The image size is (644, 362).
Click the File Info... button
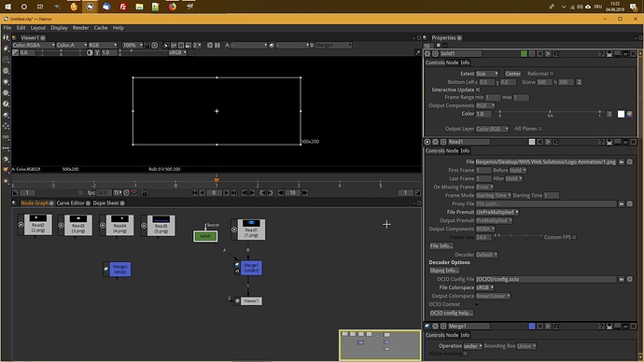point(441,246)
